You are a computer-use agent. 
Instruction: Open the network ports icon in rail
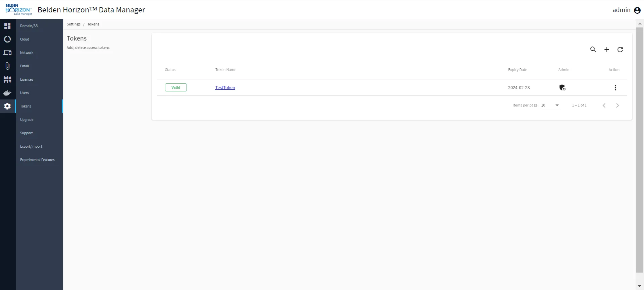[x=7, y=79]
